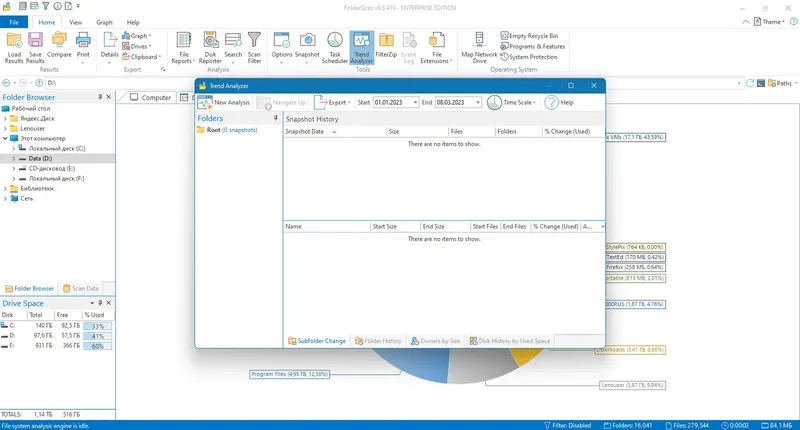Sort by % Change (Used) snapshot column
The height and width of the screenshot is (430, 800).
[x=572, y=132]
